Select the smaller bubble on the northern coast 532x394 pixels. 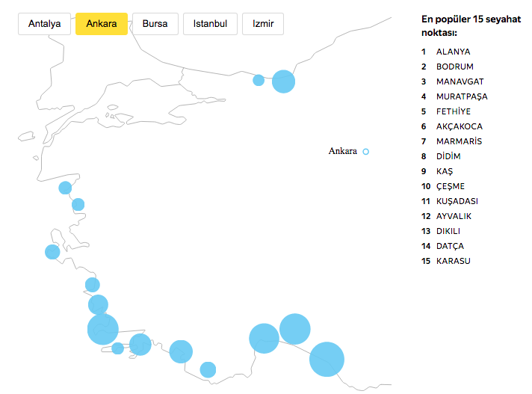coord(259,80)
